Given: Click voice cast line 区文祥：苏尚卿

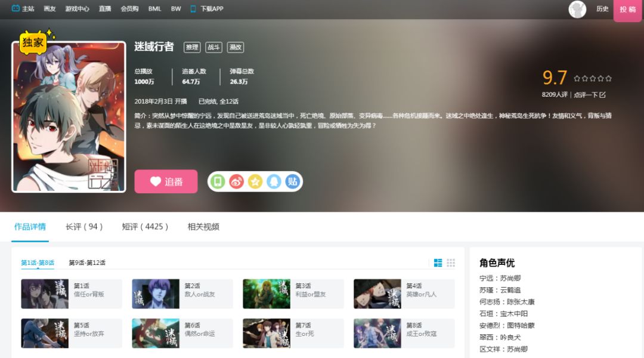Looking at the screenshot, I should coord(503,350).
